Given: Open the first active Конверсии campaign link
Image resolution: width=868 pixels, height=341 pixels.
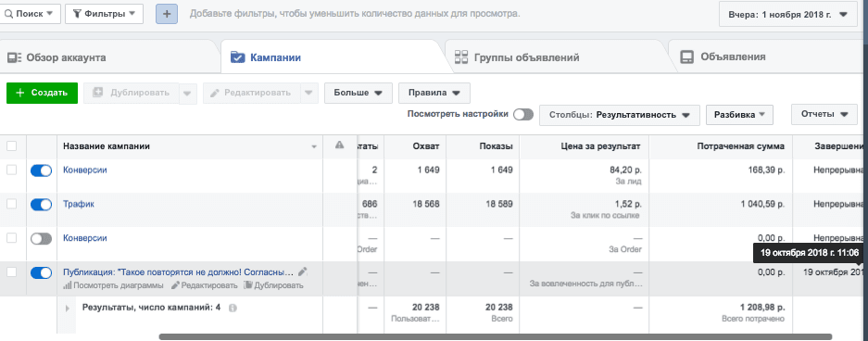Looking at the screenshot, I should click(84, 170).
